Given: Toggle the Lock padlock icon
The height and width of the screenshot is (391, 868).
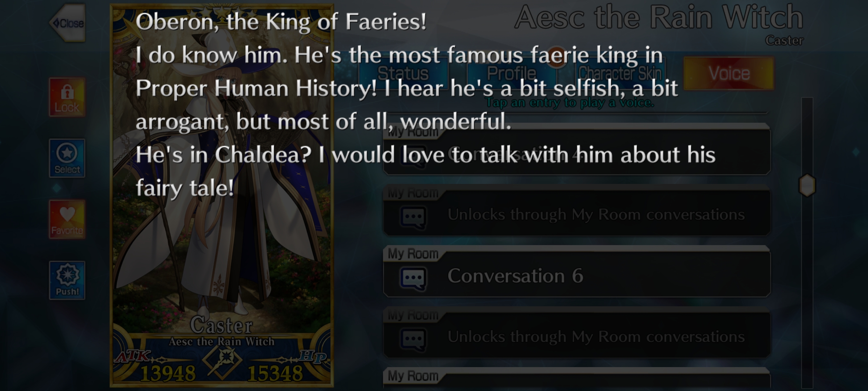Looking at the screenshot, I should click(67, 97).
